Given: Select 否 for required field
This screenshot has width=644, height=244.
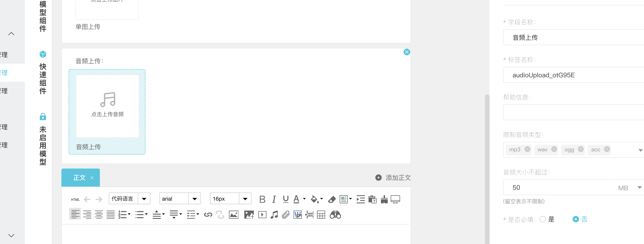Looking at the screenshot, I should [576, 219].
